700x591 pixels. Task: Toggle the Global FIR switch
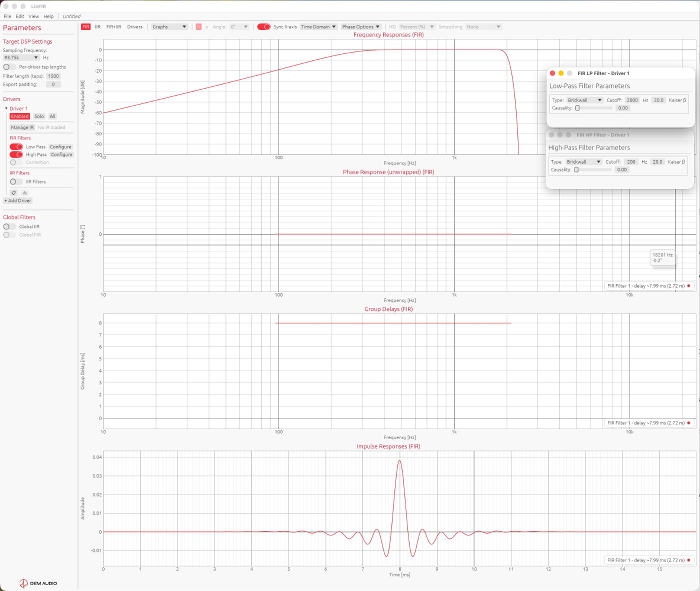[9, 234]
